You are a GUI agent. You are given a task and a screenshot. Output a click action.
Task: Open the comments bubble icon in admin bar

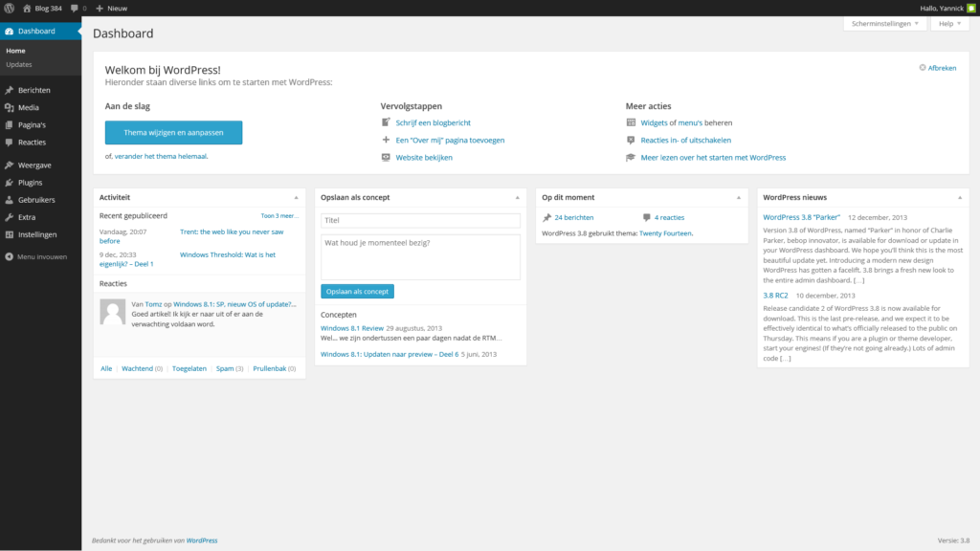tap(75, 8)
